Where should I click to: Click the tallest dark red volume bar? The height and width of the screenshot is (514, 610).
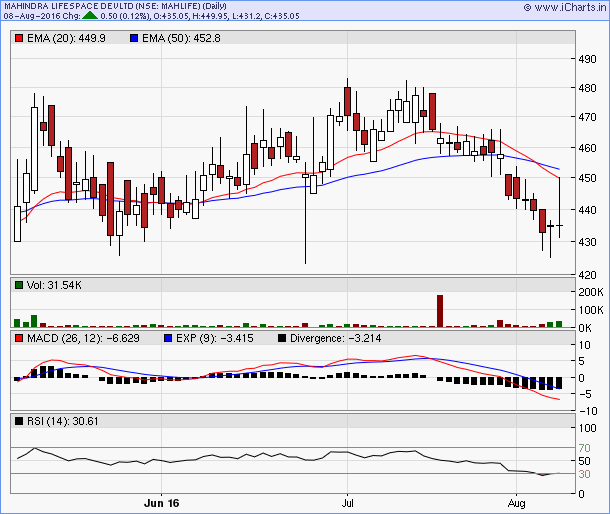pyautogui.click(x=440, y=311)
